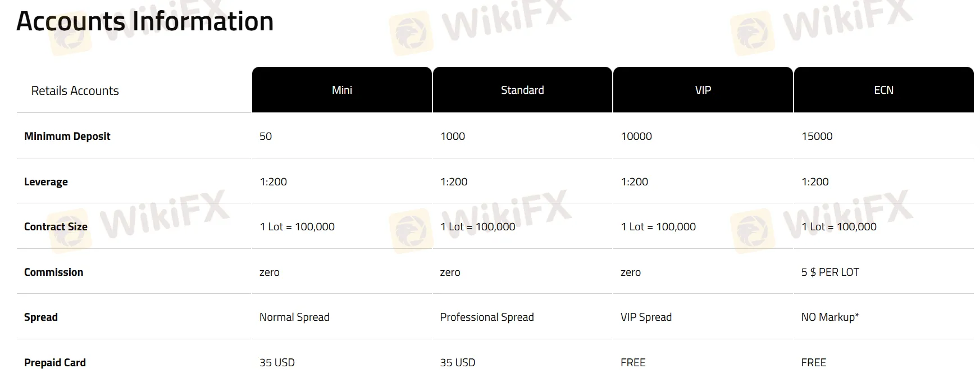
Task: Select the 10000 minimum deposit value
Action: [636, 136]
